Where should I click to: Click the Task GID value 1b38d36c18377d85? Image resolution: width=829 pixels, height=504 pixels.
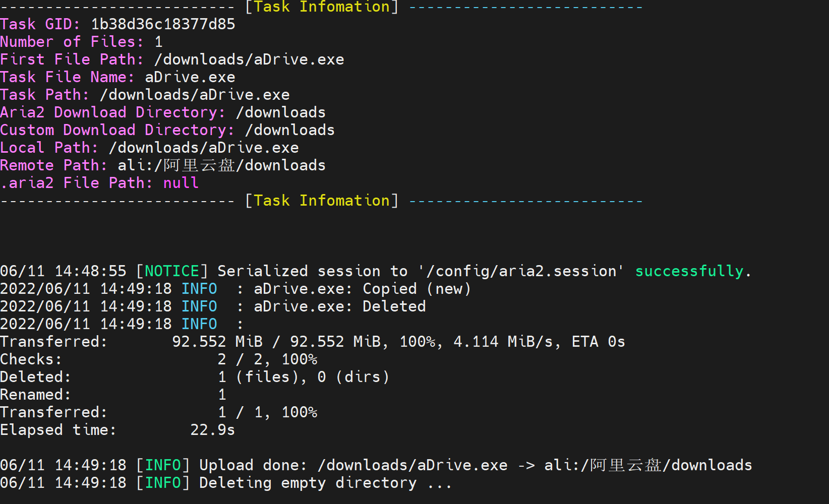pos(163,24)
